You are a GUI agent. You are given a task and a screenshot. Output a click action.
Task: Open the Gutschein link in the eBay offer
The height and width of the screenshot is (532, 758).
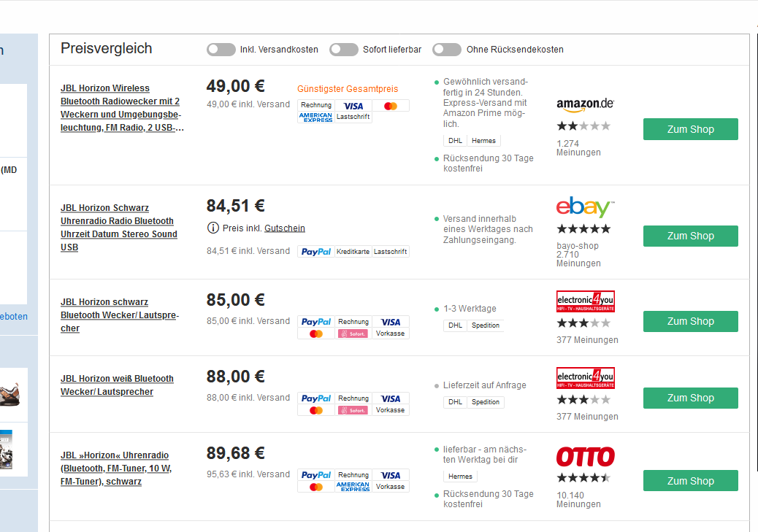coord(285,228)
